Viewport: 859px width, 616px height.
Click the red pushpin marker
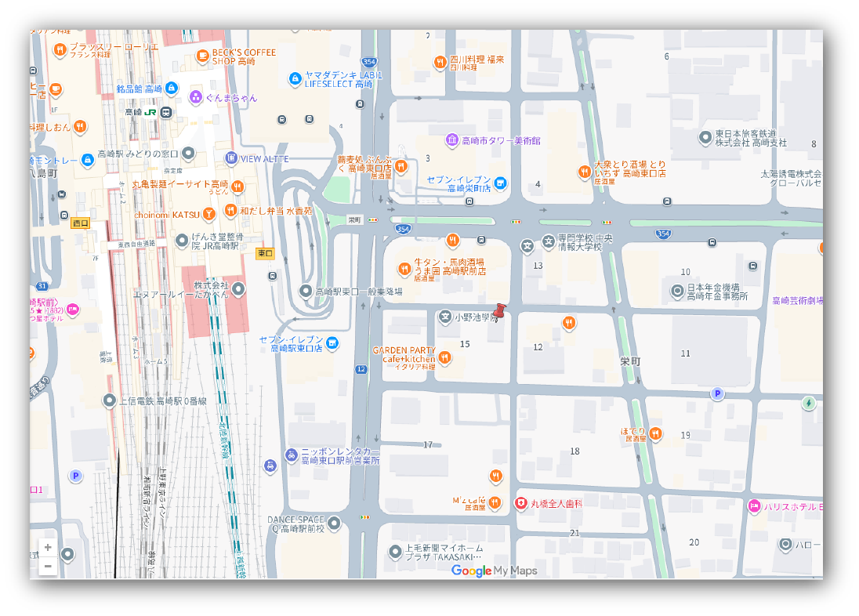pos(498,313)
